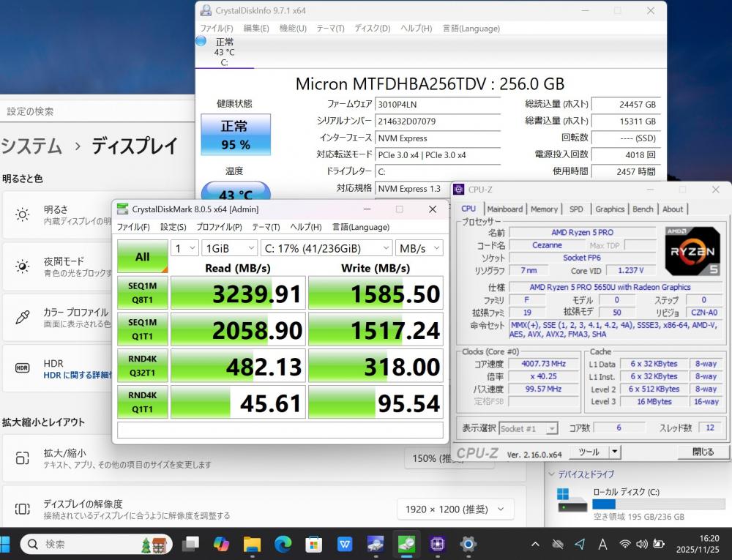
Task: Start the RND4K Q32T1 benchmark
Action: click(142, 366)
